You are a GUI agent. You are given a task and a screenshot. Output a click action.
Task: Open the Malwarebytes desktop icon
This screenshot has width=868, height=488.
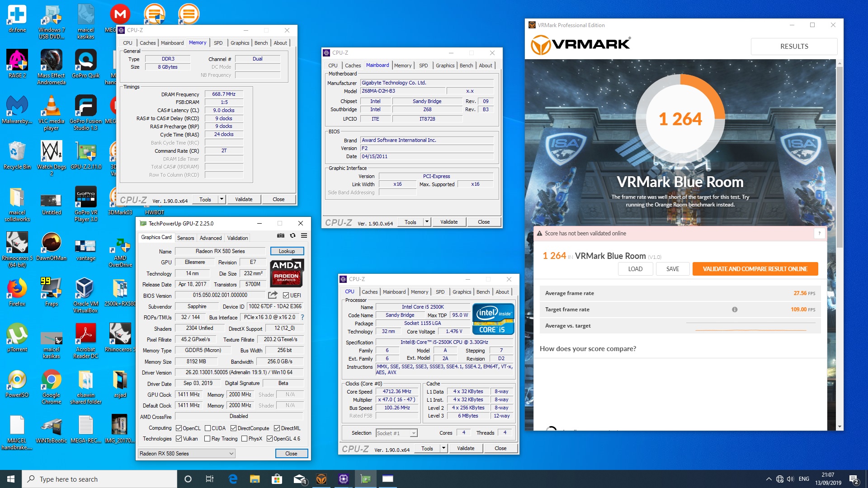[17, 110]
